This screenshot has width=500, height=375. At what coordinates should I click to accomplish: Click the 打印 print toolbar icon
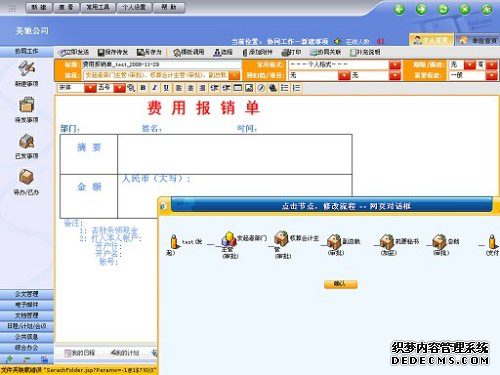pyautogui.click(x=291, y=52)
